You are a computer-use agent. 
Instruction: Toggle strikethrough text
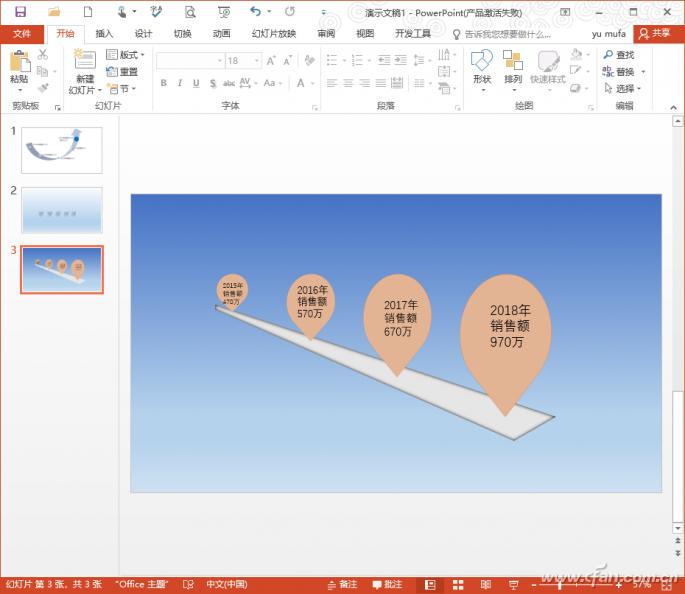(229, 83)
